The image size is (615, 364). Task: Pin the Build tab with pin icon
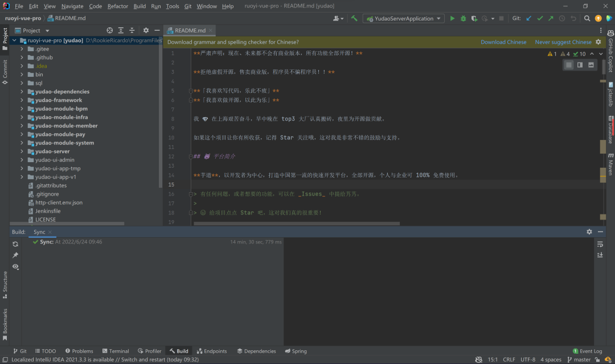click(x=15, y=255)
